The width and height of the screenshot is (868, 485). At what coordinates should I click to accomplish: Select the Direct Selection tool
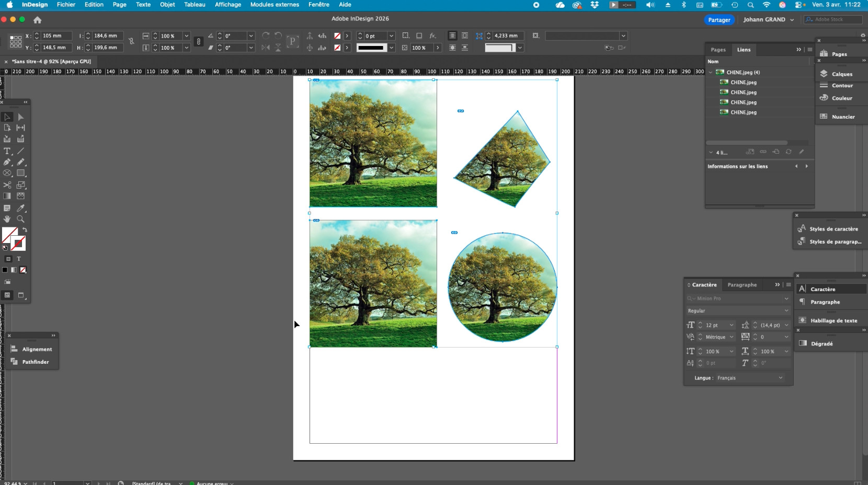click(x=21, y=117)
